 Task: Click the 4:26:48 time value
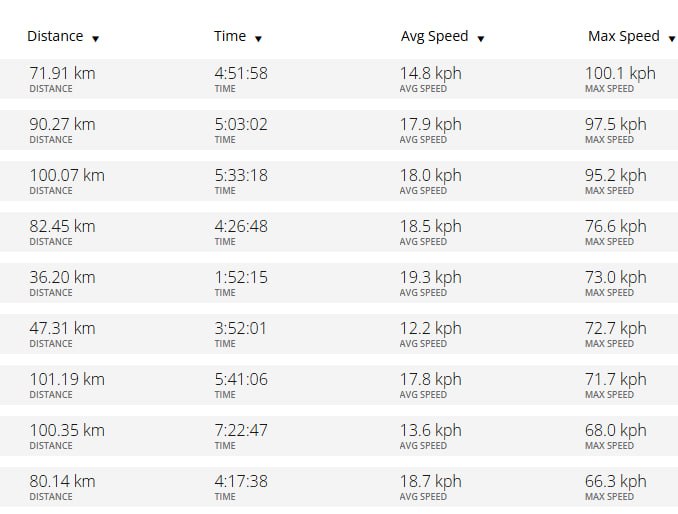tap(241, 226)
